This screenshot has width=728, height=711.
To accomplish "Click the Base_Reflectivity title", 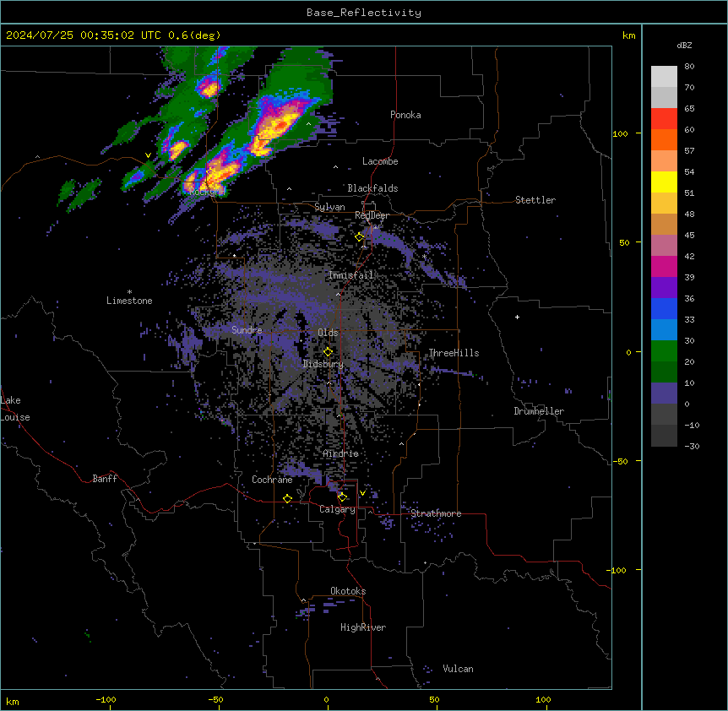I will click(x=364, y=13).
